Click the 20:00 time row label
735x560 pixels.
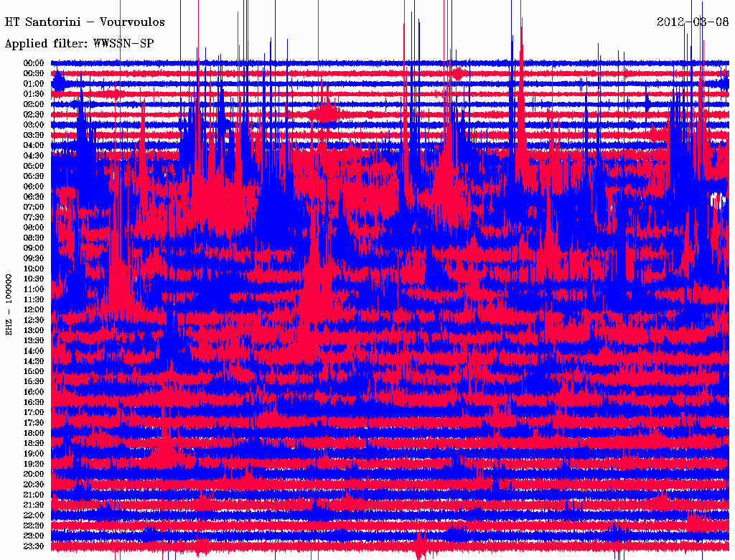(34, 475)
